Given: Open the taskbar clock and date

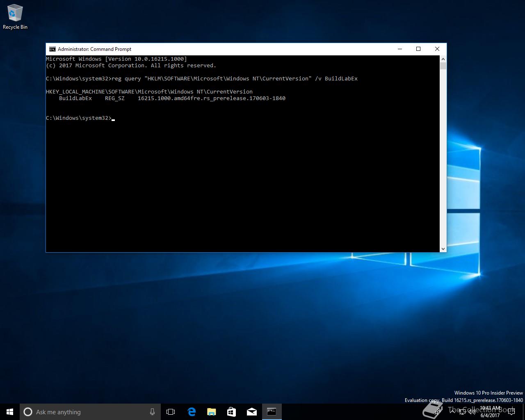Looking at the screenshot, I should click(x=490, y=412).
